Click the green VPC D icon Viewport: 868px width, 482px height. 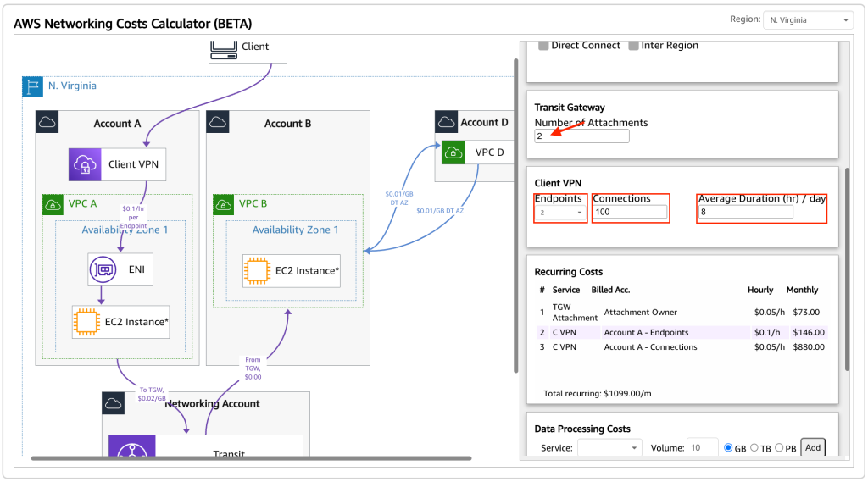(x=453, y=152)
